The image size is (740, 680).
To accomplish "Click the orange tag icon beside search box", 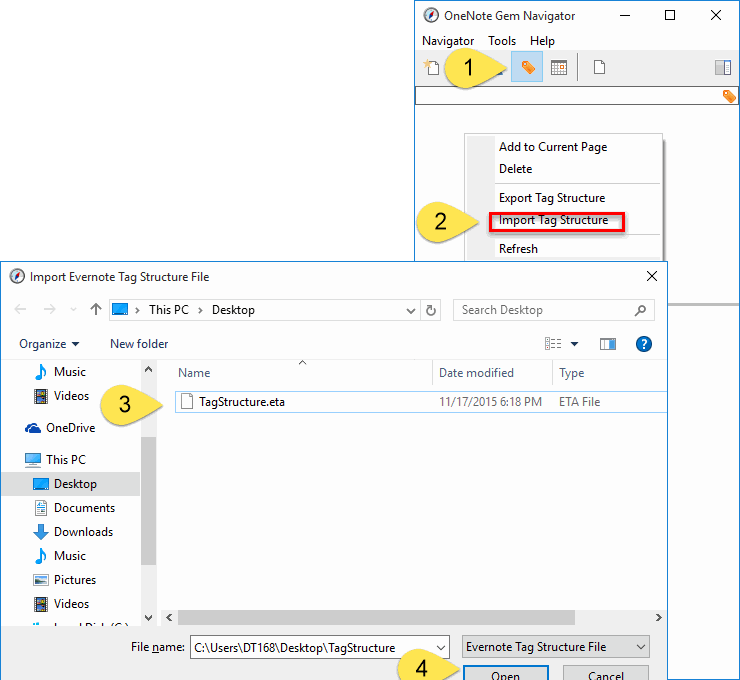I will [729, 96].
